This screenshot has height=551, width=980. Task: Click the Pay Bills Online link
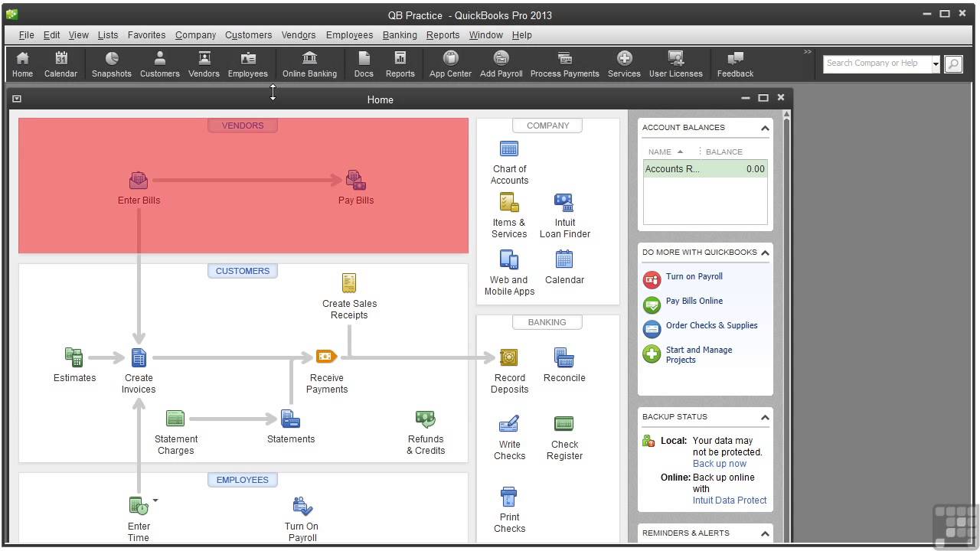[x=694, y=301]
